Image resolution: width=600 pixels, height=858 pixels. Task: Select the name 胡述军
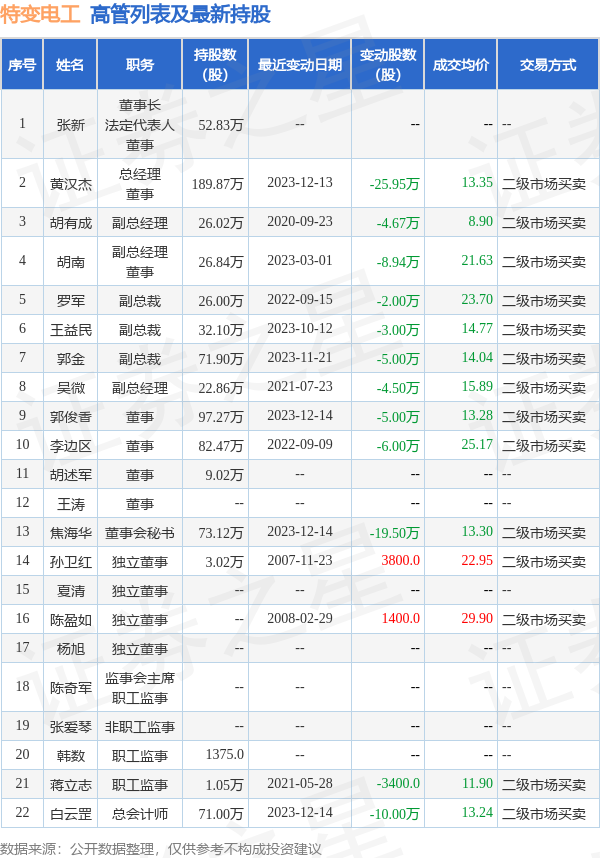coord(71,474)
